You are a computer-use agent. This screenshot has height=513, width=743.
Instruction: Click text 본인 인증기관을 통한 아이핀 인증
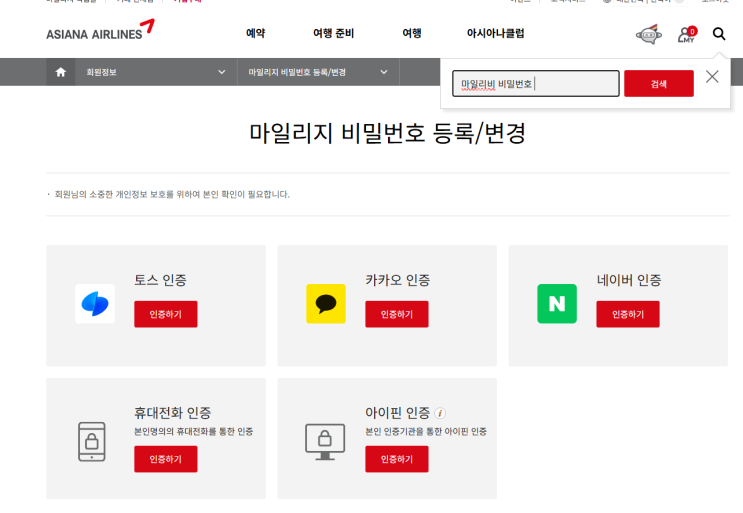point(426,432)
